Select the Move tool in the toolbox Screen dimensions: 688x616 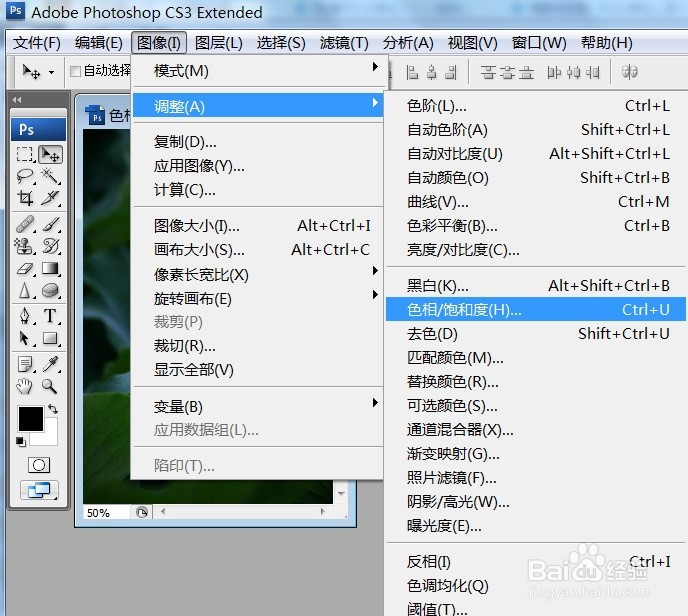point(50,154)
